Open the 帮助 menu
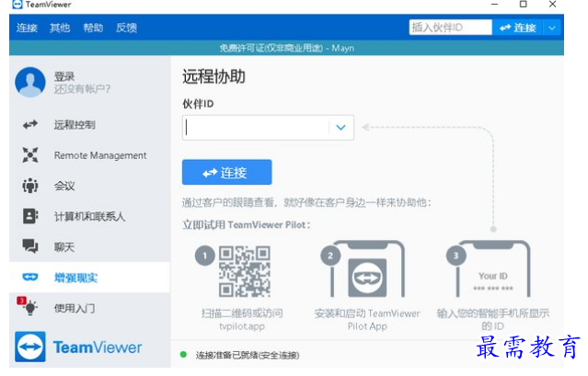This screenshot has height=376, width=588. [93, 28]
